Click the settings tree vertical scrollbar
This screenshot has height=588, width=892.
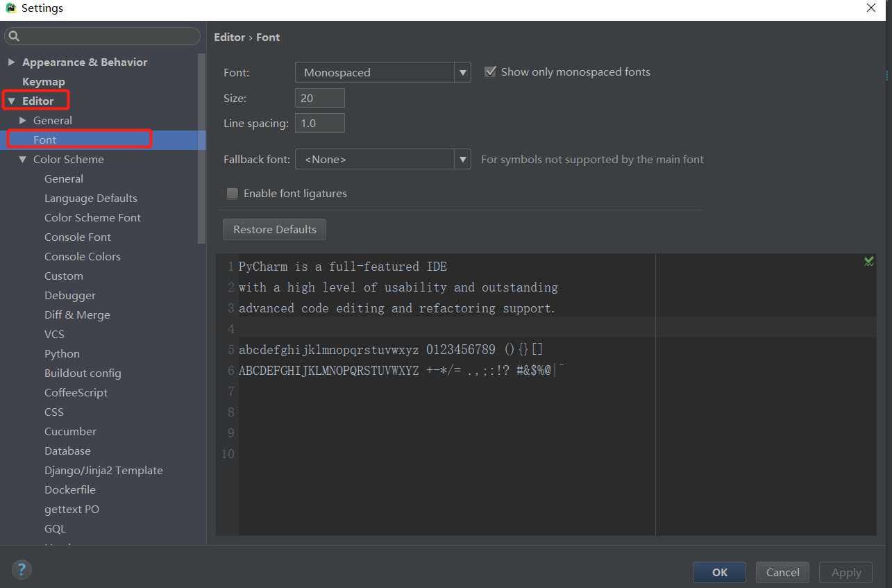tap(201, 149)
